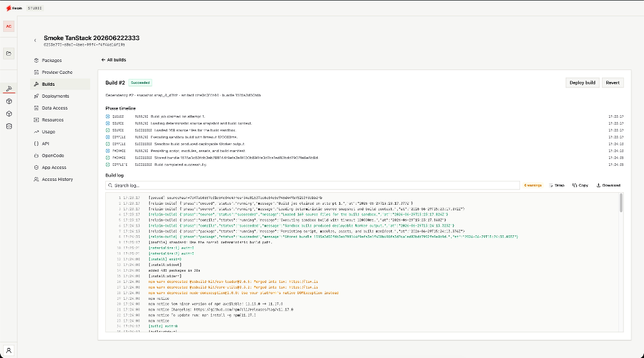644x358 pixels.
Task: Open the Resources section
Action: (60, 120)
